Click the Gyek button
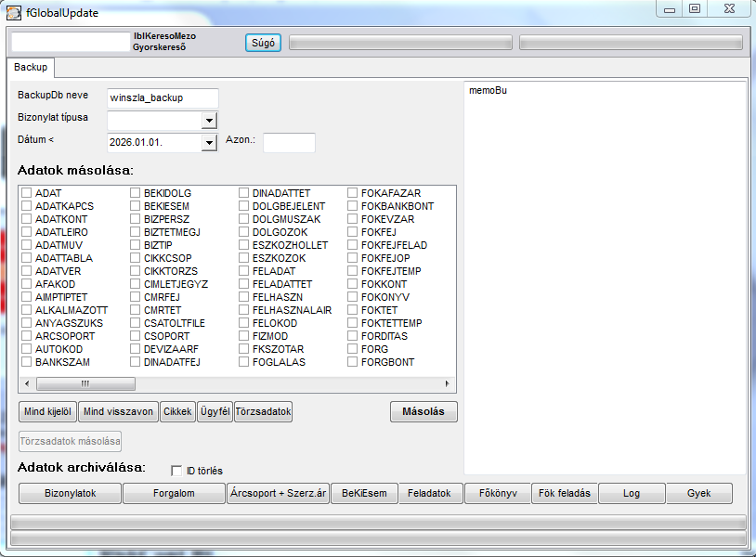 [699, 493]
